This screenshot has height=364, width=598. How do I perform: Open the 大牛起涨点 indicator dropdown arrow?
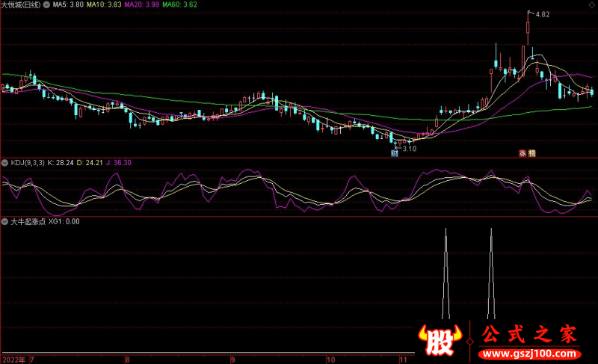pyautogui.click(x=4, y=221)
